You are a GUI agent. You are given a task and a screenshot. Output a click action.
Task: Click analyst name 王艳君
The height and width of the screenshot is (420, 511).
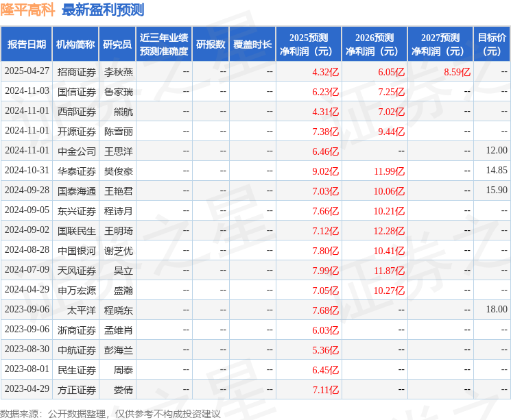119,191
